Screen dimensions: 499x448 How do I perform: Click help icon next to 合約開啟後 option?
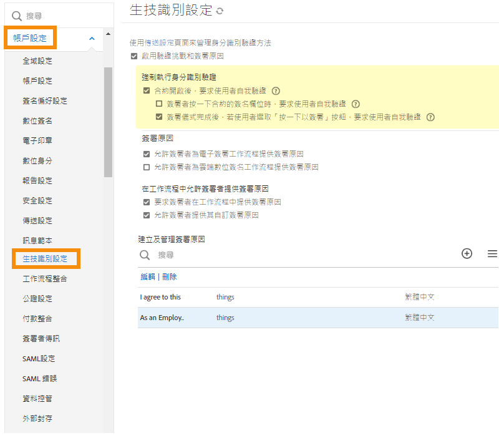pos(276,91)
